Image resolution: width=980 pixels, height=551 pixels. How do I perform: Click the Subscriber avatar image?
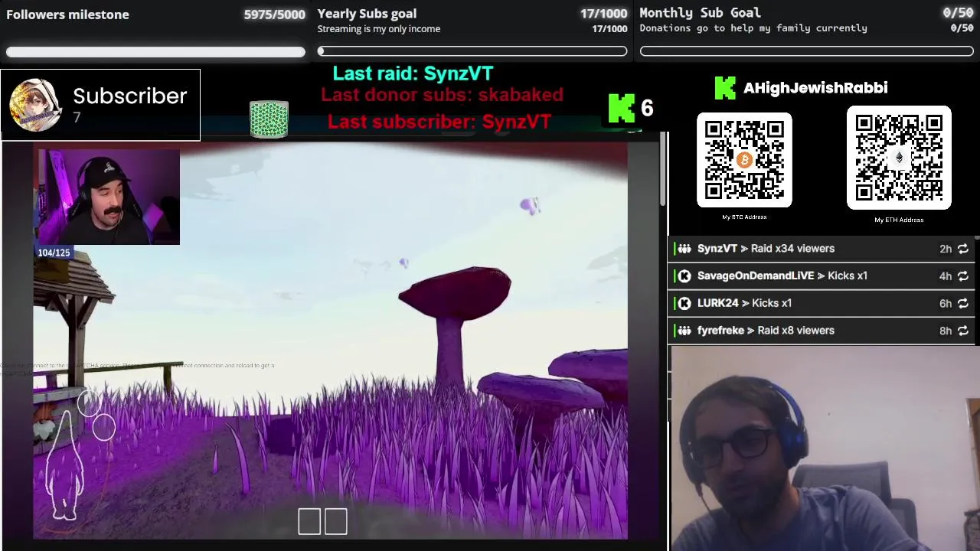click(35, 105)
